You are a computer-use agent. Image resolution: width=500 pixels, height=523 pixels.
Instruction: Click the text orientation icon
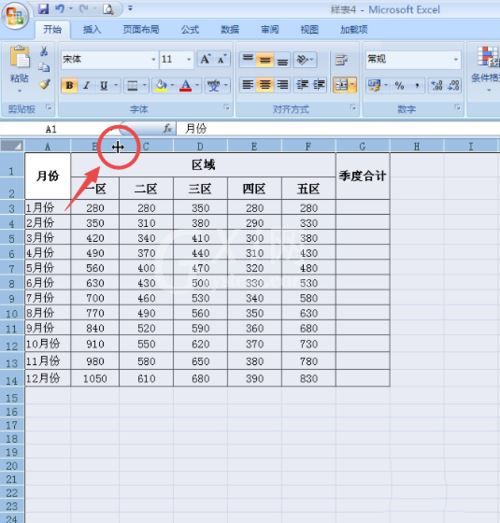click(x=302, y=60)
